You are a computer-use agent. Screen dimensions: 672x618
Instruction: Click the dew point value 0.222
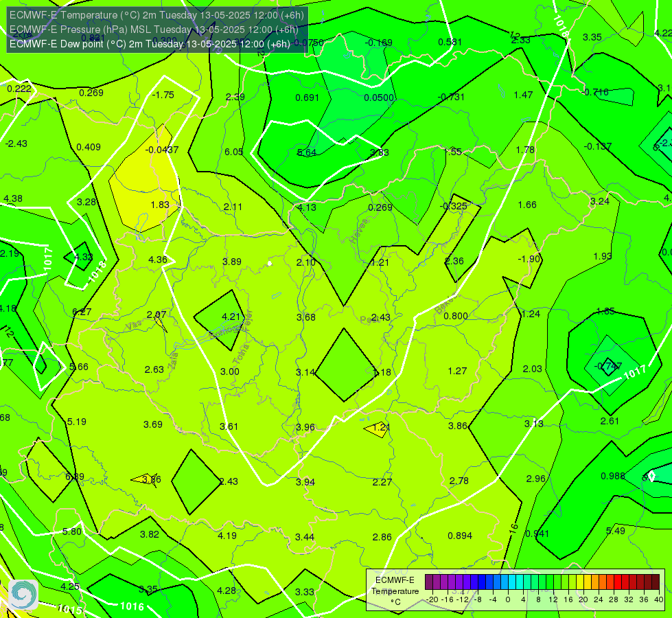point(19,89)
